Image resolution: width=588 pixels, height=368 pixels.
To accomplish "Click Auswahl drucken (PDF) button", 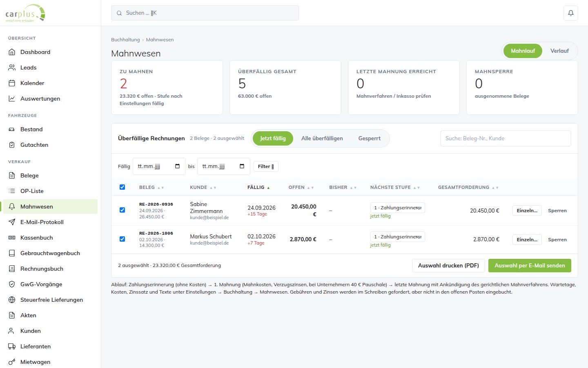I will tap(448, 265).
